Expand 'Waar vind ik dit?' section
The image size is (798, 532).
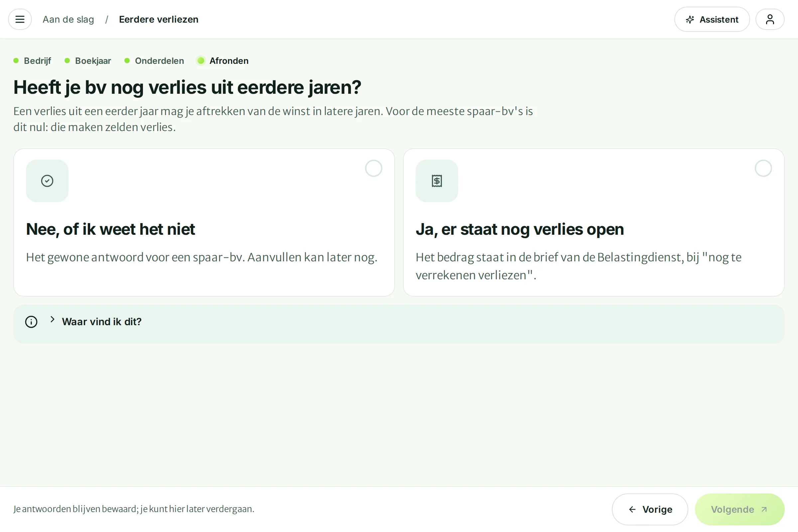[x=399, y=324]
